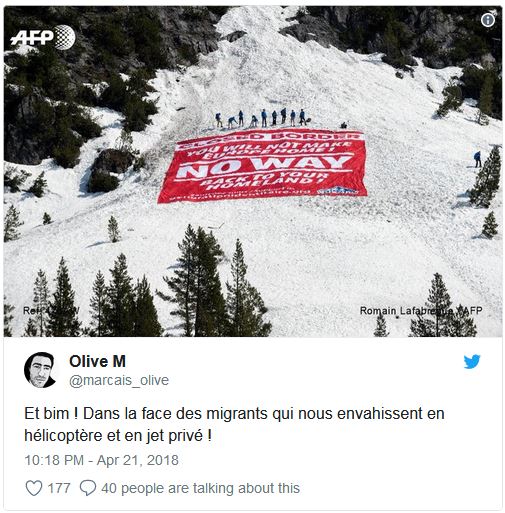Click the info icon on the photo
The height and width of the screenshot is (513, 505).
[x=488, y=20]
